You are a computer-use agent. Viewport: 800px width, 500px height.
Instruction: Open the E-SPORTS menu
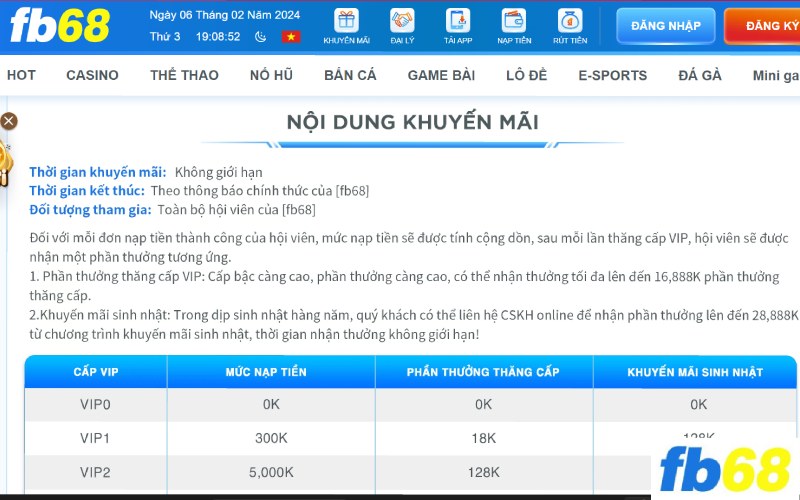point(612,76)
